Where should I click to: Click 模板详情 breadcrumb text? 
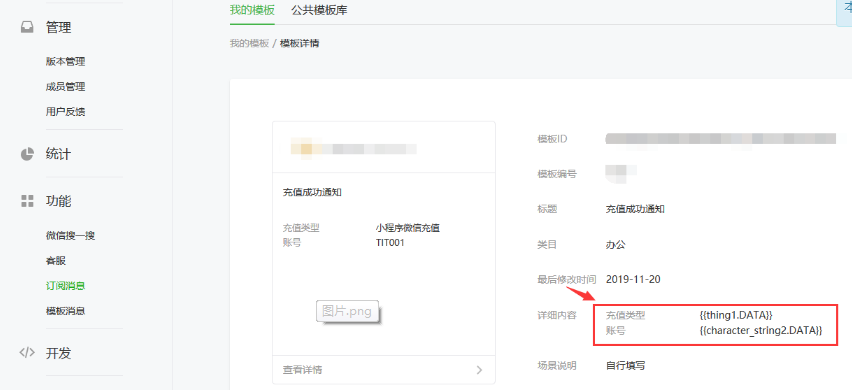[x=299, y=43]
